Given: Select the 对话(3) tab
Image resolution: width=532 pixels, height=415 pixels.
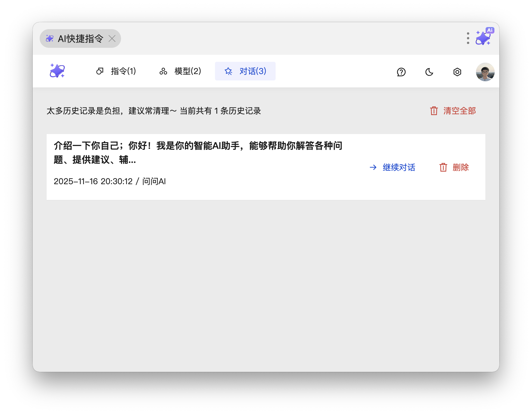Looking at the screenshot, I should coord(245,71).
